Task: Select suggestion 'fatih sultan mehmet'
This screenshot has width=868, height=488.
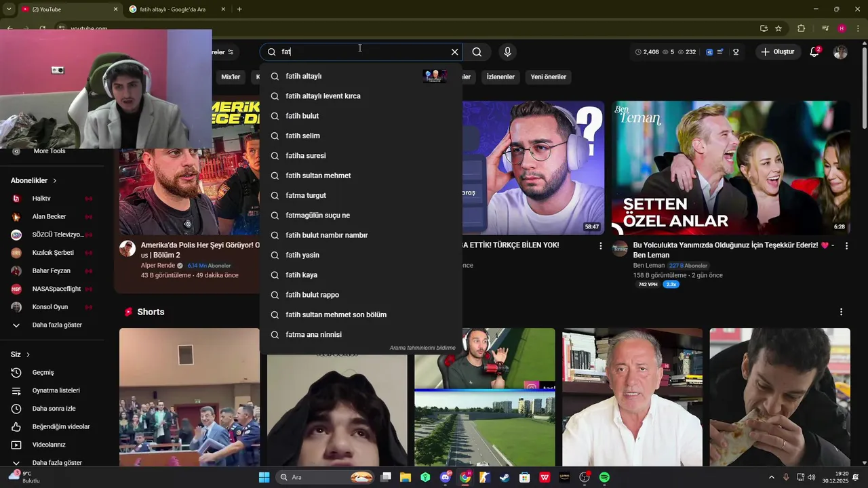Action: pyautogui.click(x=361, y=176)
